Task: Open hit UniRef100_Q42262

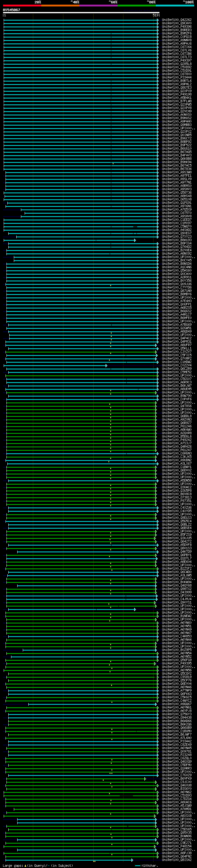Action: coord(177,20)
